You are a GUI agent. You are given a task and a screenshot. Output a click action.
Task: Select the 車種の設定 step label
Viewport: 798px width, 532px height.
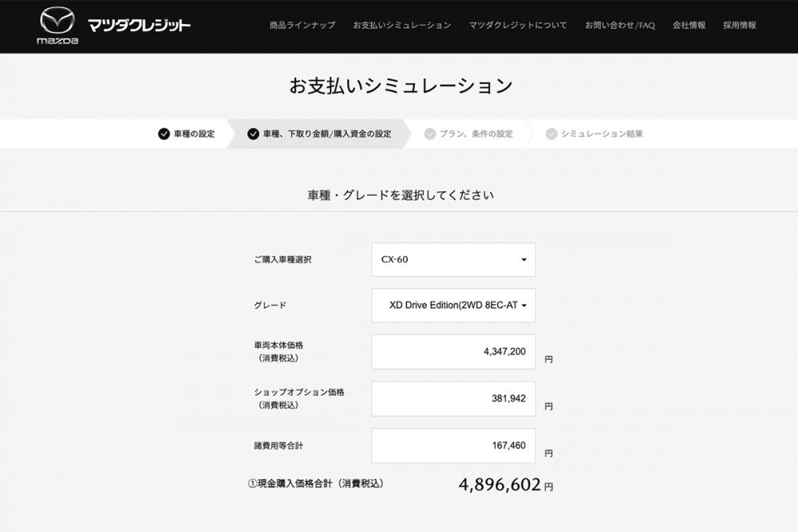click(x=195, y=134)
